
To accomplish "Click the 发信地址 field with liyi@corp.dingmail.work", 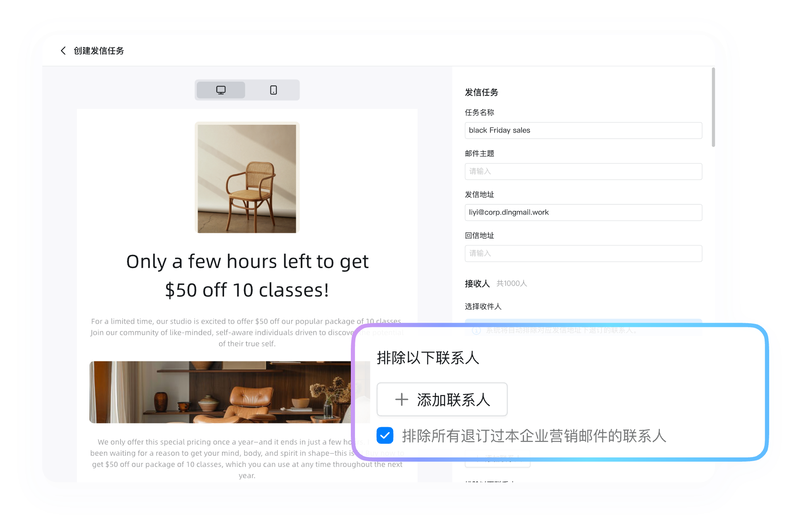I will pyautogui.click(x=583, y=212).
